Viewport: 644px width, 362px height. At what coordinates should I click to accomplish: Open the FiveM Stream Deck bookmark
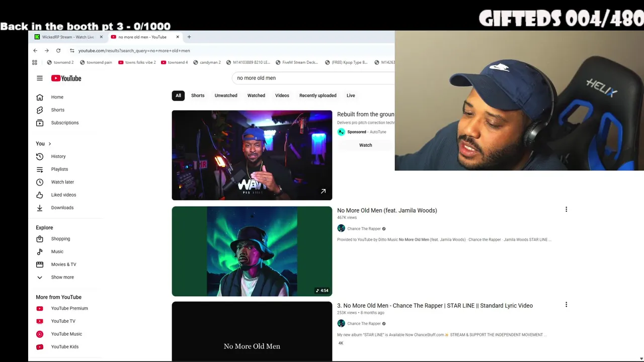tap(296, 62)
